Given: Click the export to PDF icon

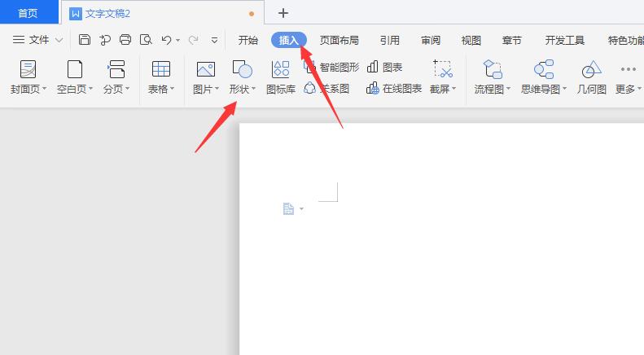Looking at the screenshot, I should 105,39.
